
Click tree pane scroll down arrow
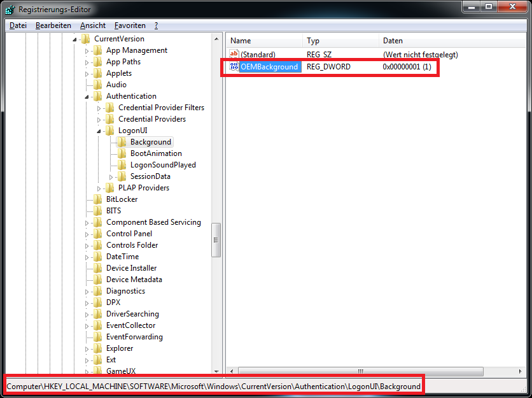pos(216,371)
